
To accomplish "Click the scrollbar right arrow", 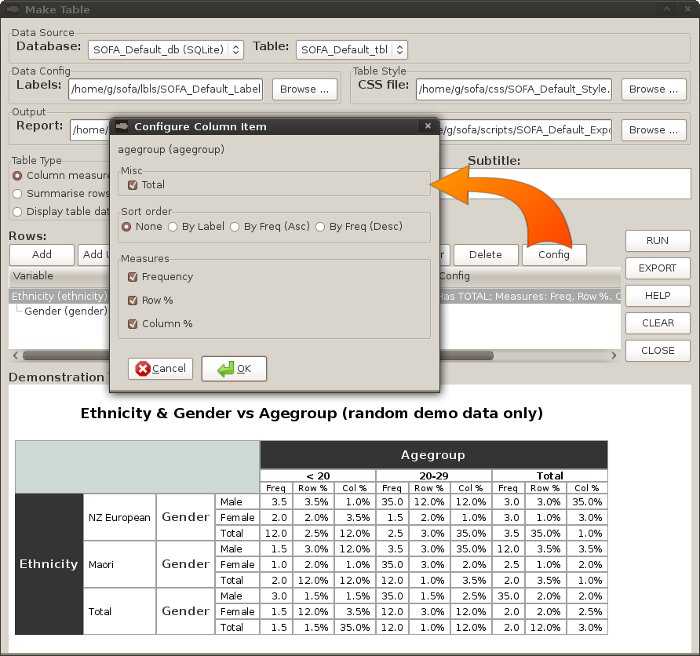I will point(613,355).
